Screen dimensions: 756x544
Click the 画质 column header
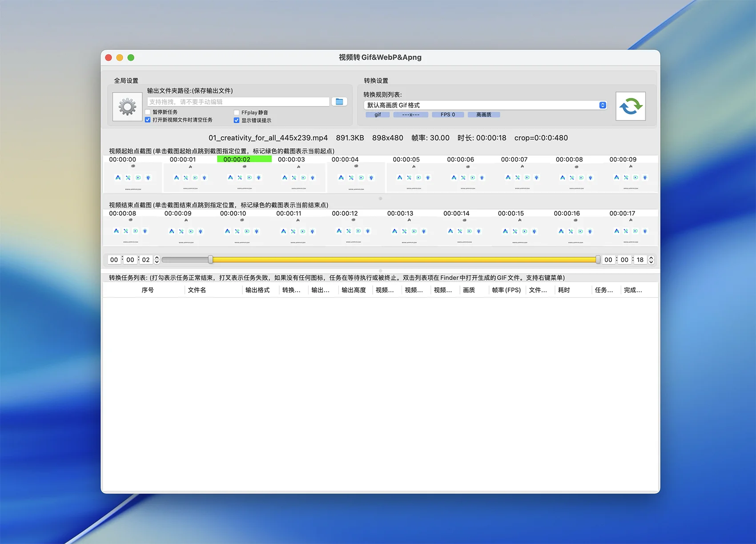coord(469,290)
